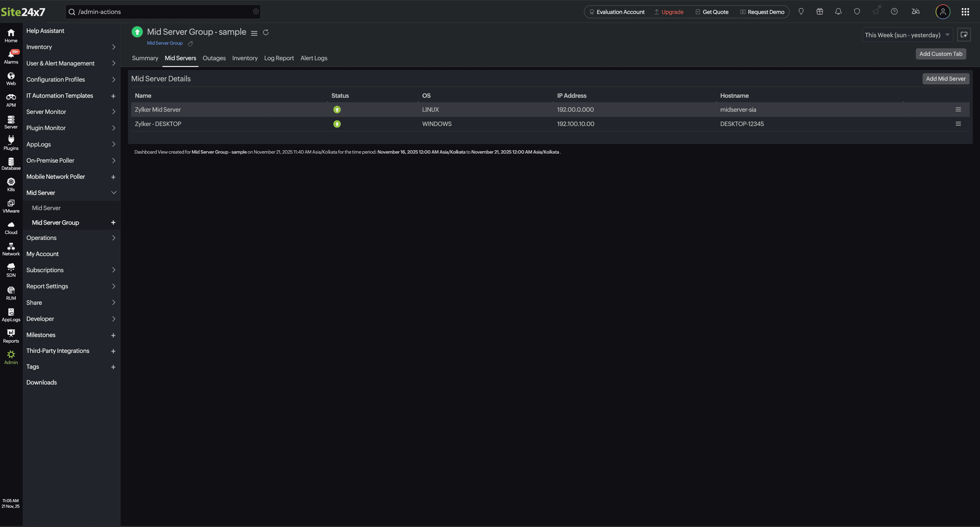980x527 pixels.
Task: Click the hamburger menu beside the group title
Action: [x=254, y=33]
